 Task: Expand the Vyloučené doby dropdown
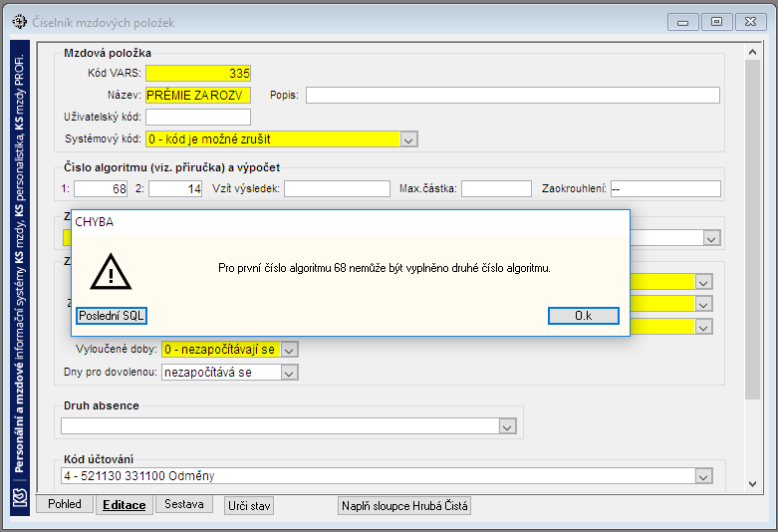click(x=290, y=350)
